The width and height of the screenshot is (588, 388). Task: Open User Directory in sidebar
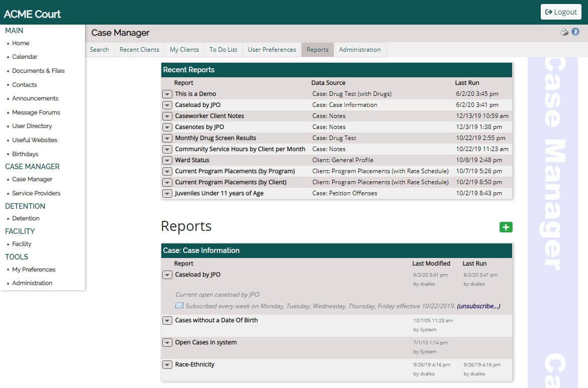pos(32,126)
